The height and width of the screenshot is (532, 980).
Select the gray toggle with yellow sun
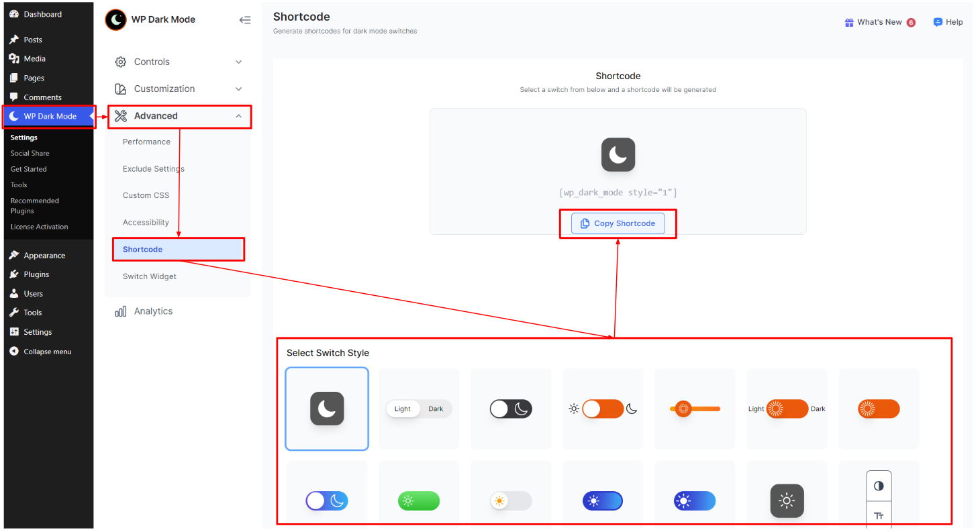point(511,500)
